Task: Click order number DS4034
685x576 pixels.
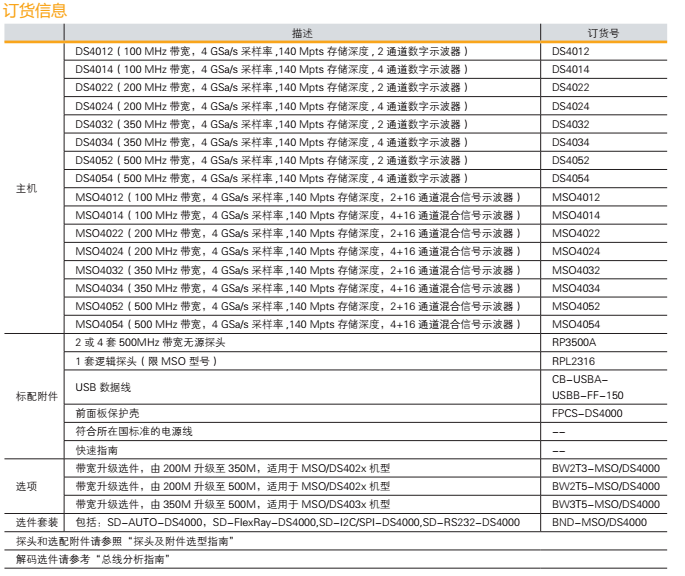Action: (x=571, y=142)
